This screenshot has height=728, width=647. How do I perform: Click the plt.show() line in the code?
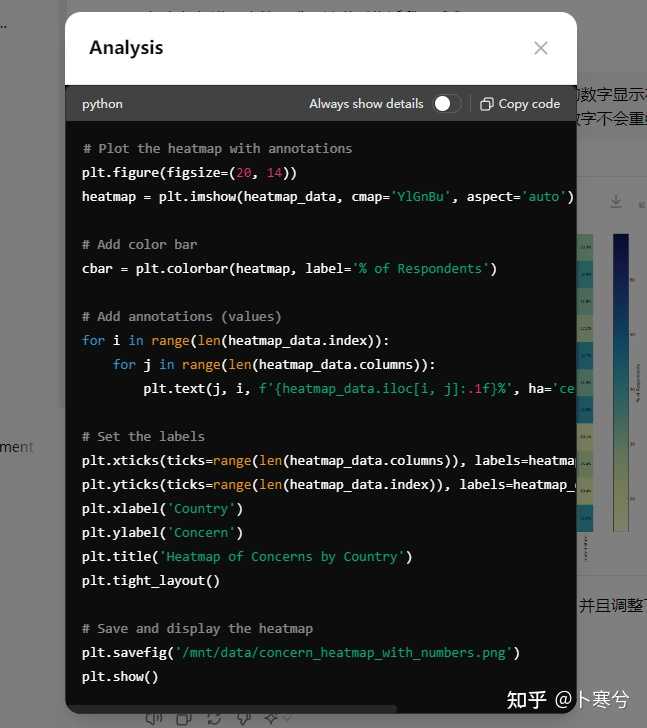(x=120, y=677)
